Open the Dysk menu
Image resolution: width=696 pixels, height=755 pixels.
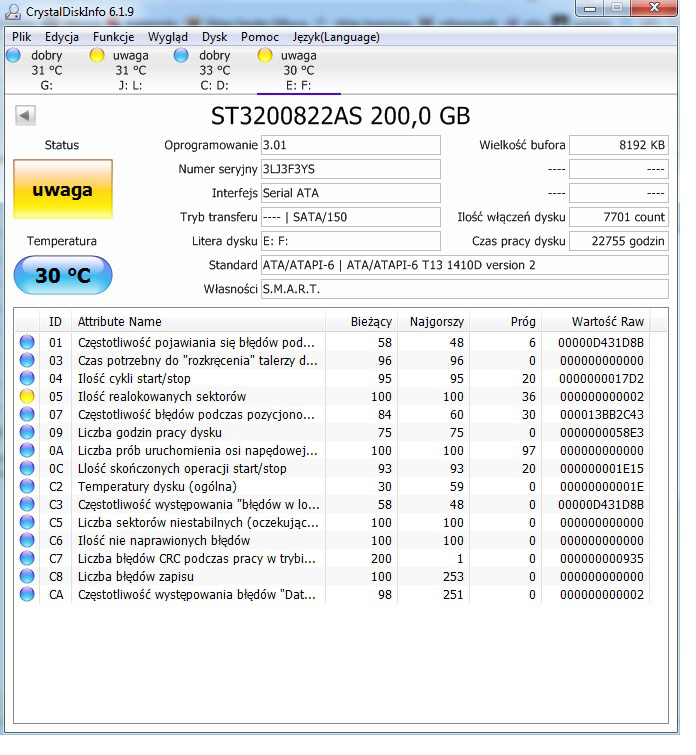click(x=214, y=37)
